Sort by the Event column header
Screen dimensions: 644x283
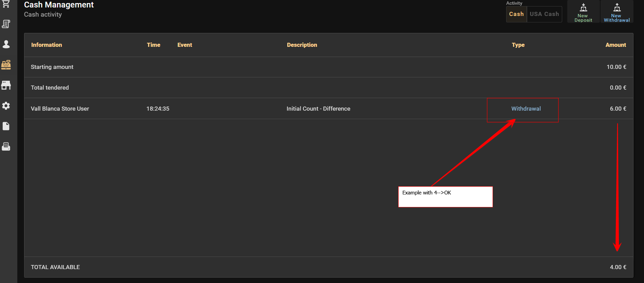pos(185,45)
